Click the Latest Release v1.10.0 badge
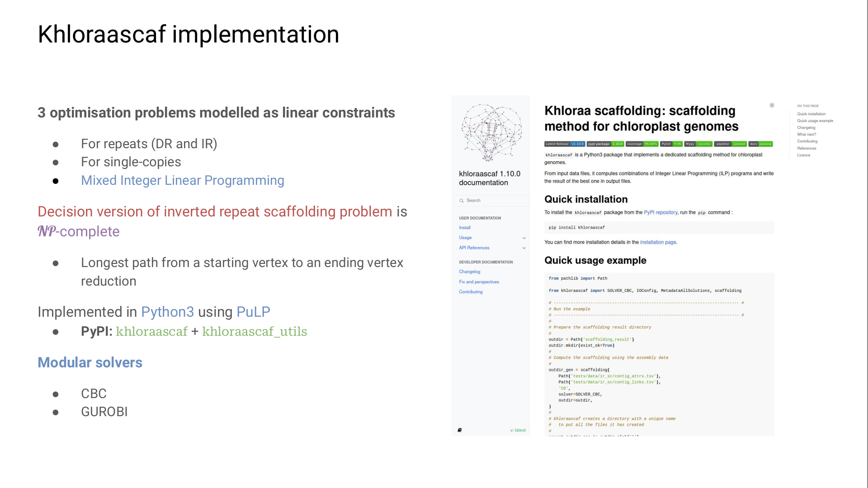 564,144
